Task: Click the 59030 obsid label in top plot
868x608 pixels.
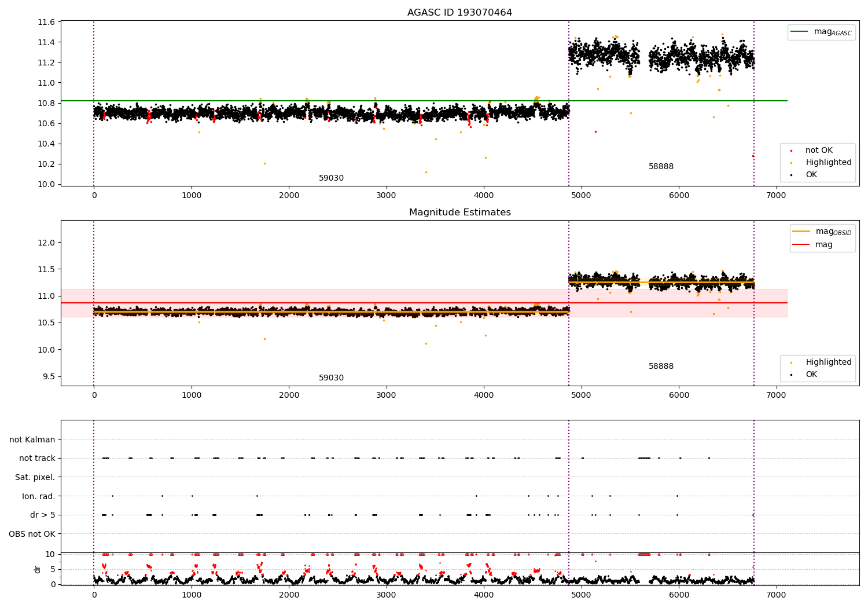Action: pyautogui.click(x=331, y=178)
